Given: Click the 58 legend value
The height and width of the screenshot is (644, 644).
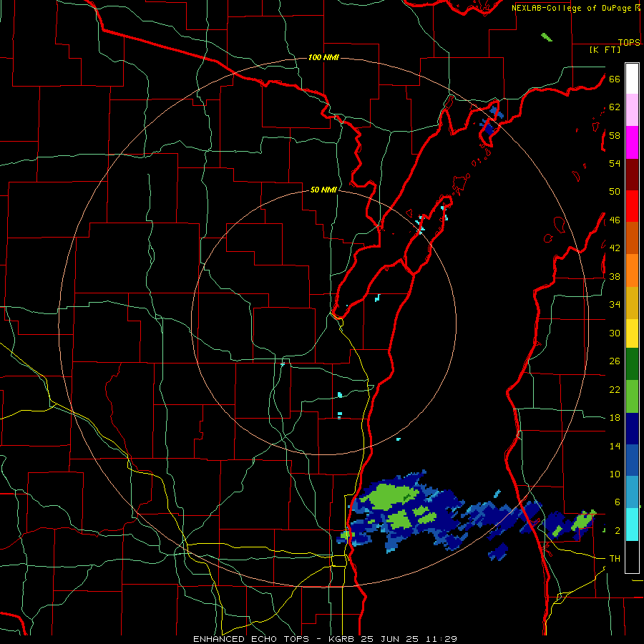Looking at the screenshot, I should click(x=615, y=135).
